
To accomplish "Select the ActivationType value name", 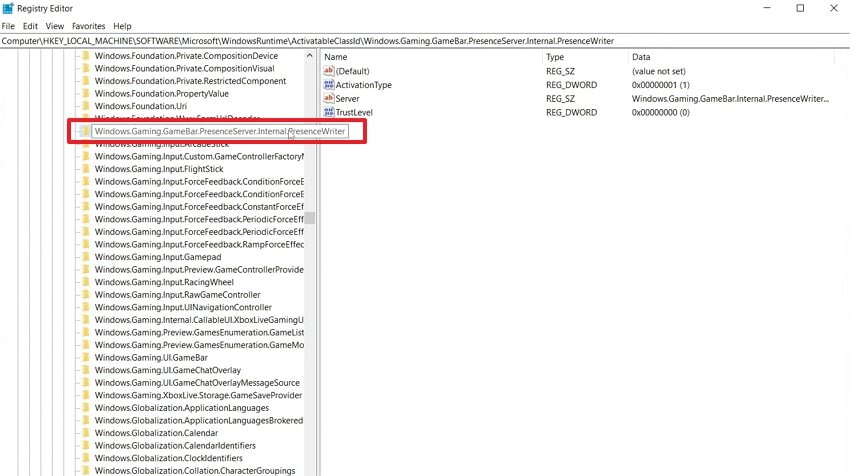I will click(363, 85).
